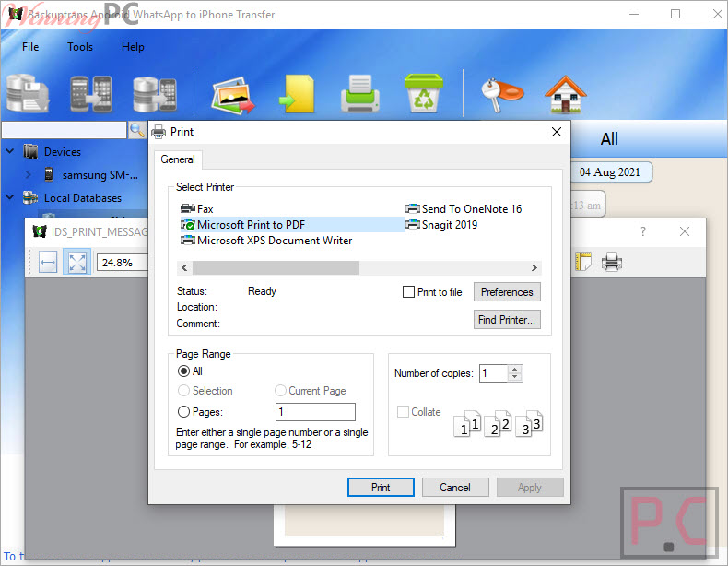Image resolution: width=728 pixels, height=566 pixels.
Task: Click fit-to-width icon in preview window
Action: [47, 263]
